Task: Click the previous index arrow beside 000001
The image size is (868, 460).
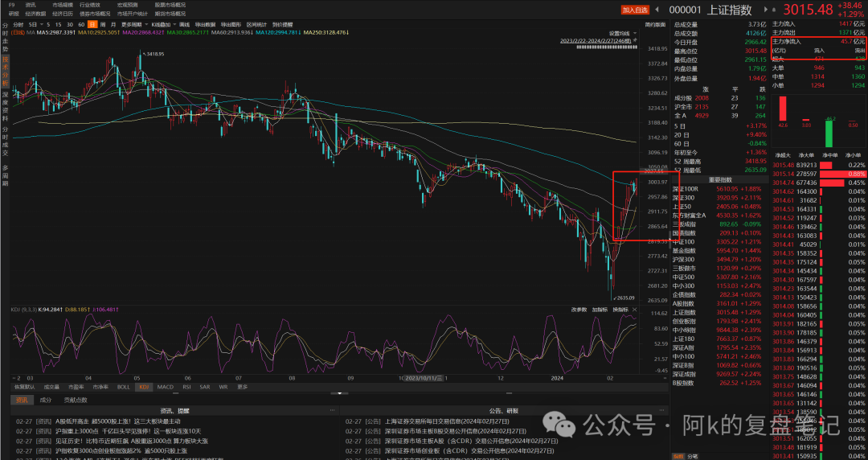Action: [x=657, y=10]
